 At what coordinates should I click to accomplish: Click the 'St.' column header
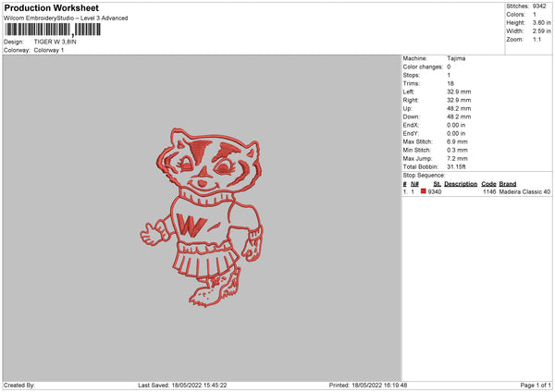(x=437, y=184)
